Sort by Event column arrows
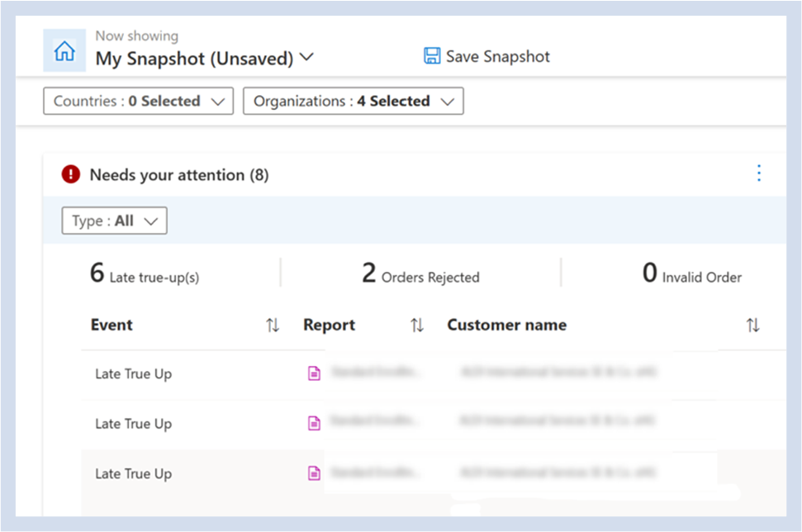The image size is (802, 532). coord(273,325)
